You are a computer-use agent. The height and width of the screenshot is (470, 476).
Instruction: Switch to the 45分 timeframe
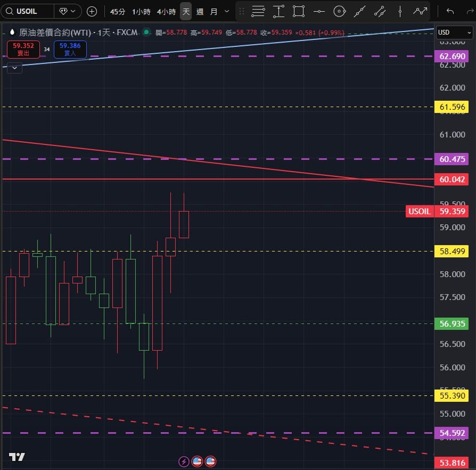(x=118, y=11)
